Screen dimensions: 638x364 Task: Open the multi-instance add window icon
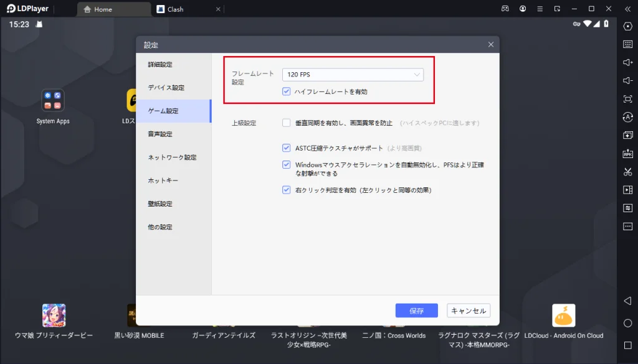click(628, 135)
